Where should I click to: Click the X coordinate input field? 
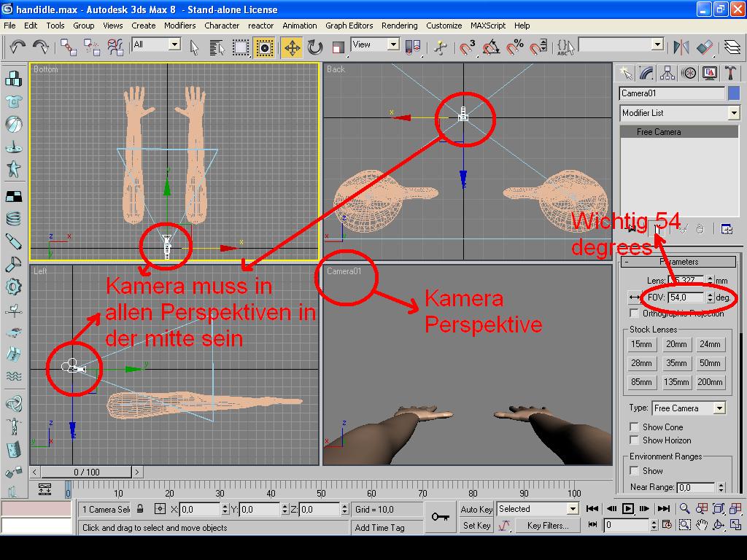point(200,510)
